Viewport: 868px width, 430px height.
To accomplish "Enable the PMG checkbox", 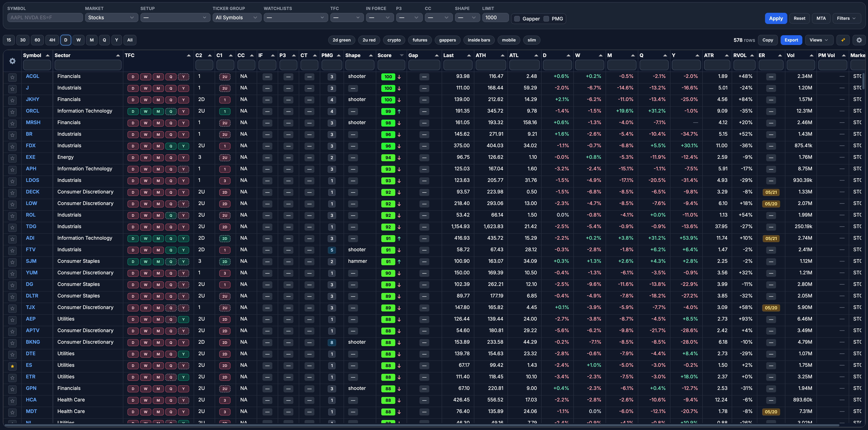I will (546, 19).
